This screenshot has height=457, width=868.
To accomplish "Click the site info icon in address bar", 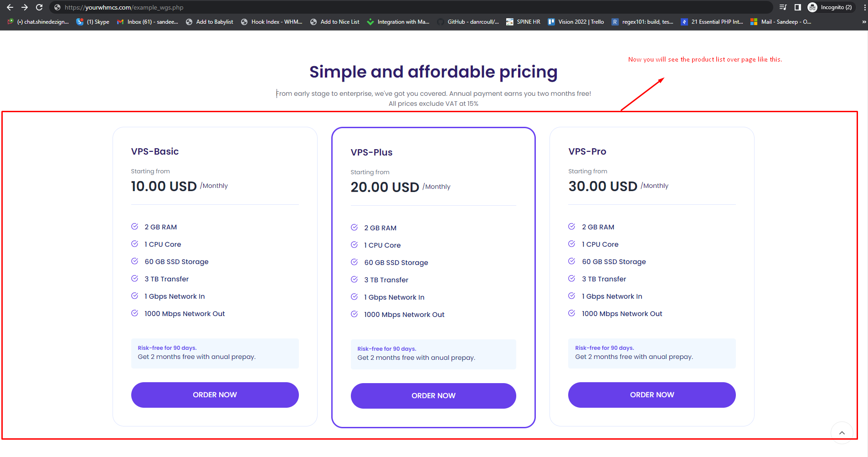I will point(57,7).
